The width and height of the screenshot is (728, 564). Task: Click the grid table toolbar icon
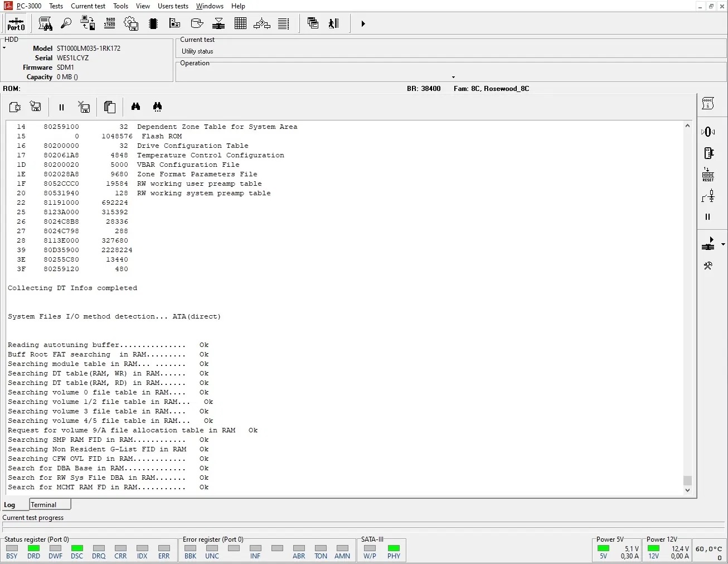240,23
